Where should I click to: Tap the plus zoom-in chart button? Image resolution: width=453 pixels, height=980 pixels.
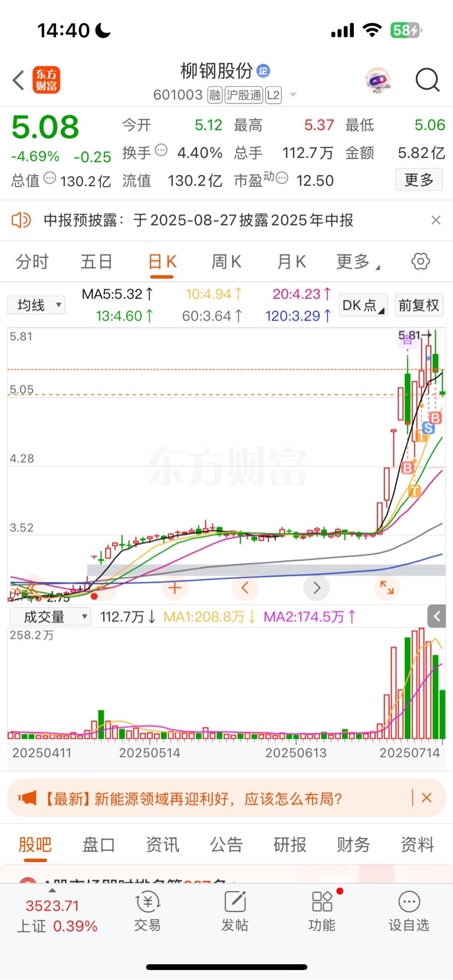[x=175, y=588]
